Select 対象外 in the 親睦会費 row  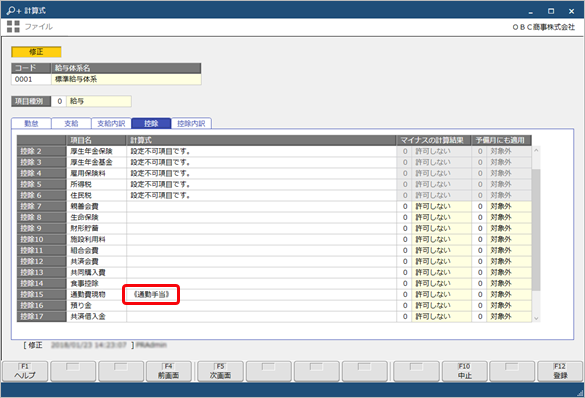pyautogui.click(x=509, y=206)
